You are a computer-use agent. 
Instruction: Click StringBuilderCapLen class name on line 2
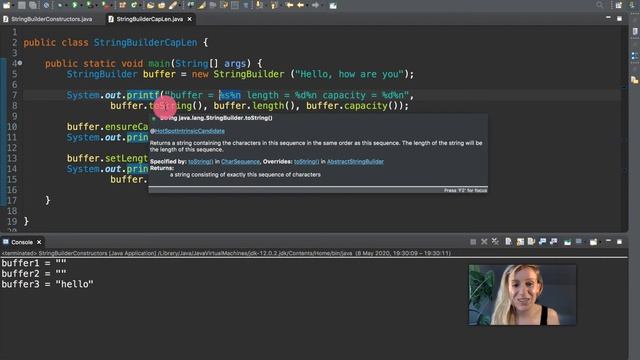tap(145, 42)
